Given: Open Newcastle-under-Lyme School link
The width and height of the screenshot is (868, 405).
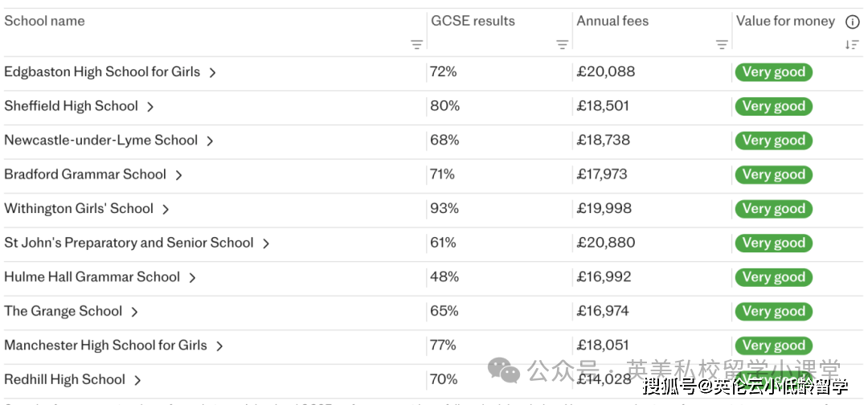Looking at the screenshot, I should (x=100, y=141).
